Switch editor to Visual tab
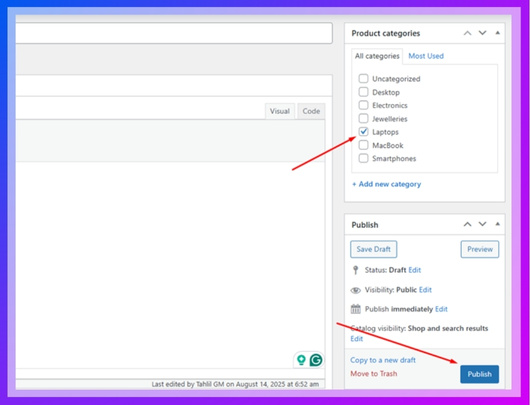This screenshot has height=405, width=530. [x=280, y=111]
